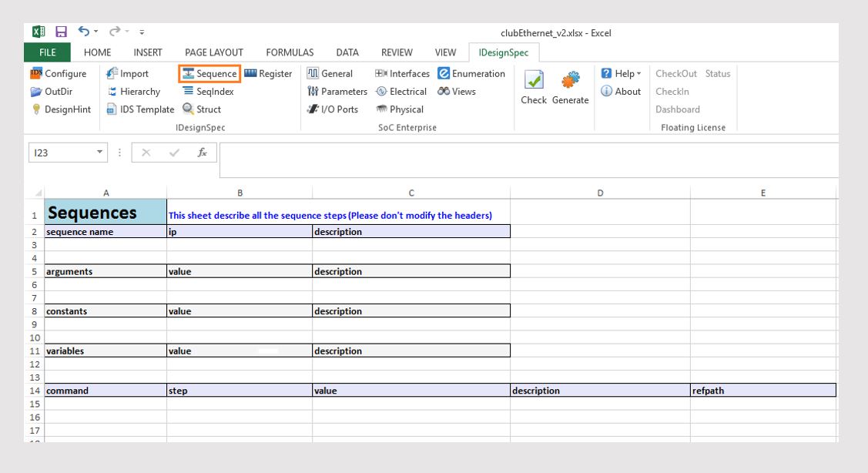Viewport: 868px width, 473px height.
Task: Open the Redo history dropdown arrow
Action: click(x=127, y=32)
